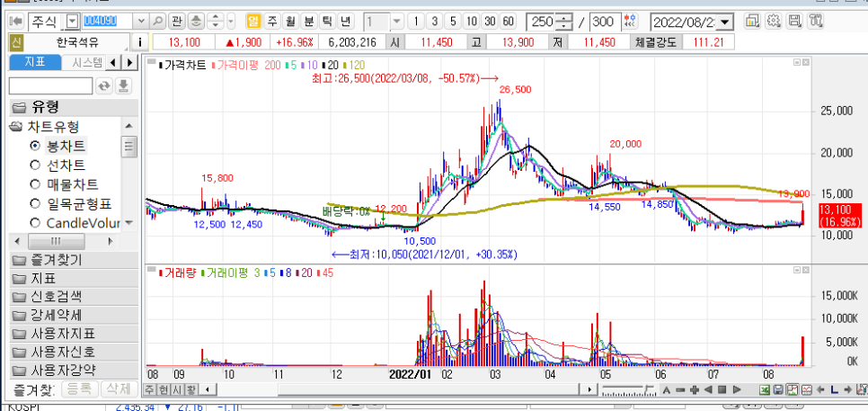Click the 등록 favorites button

pos(80,389)
